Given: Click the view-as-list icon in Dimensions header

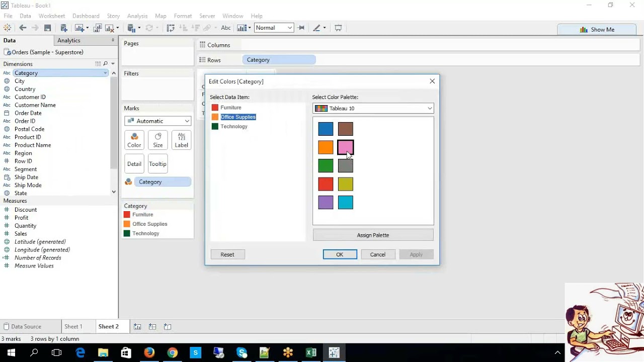Looking at the screenshot, I should click(x=98, y=64).
